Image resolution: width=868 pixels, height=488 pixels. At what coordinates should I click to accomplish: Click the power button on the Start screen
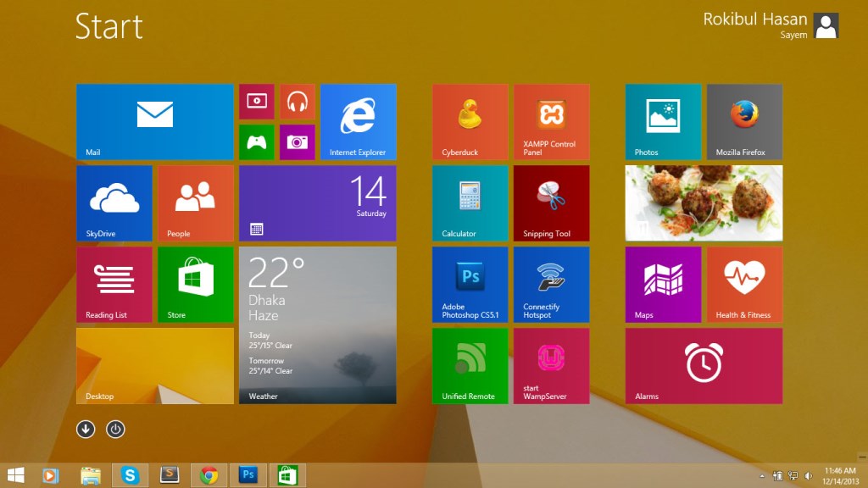pyautogui.click(x=115, y=430)
